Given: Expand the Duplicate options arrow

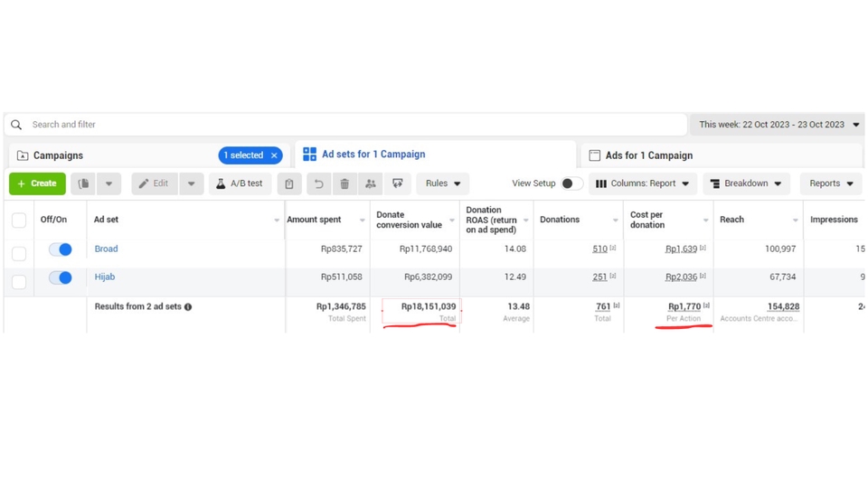Looking at the screenshot, I should click(109, 183).
